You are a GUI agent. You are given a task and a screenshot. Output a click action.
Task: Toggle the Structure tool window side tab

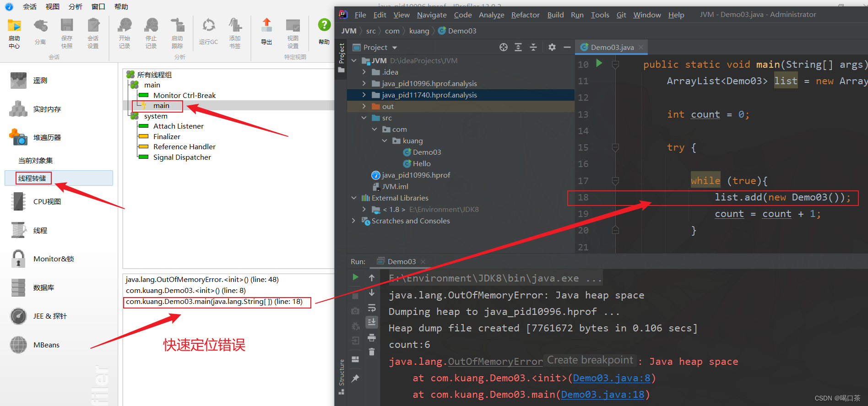341,377
